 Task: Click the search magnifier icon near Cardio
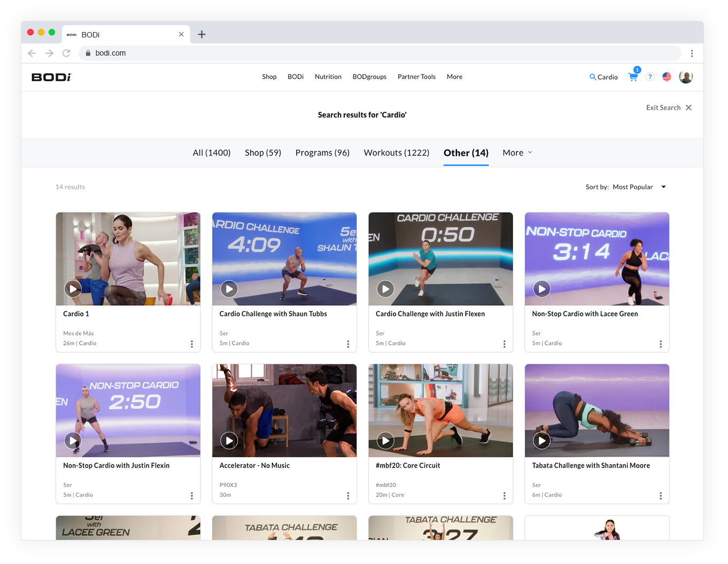coord(592,77)
